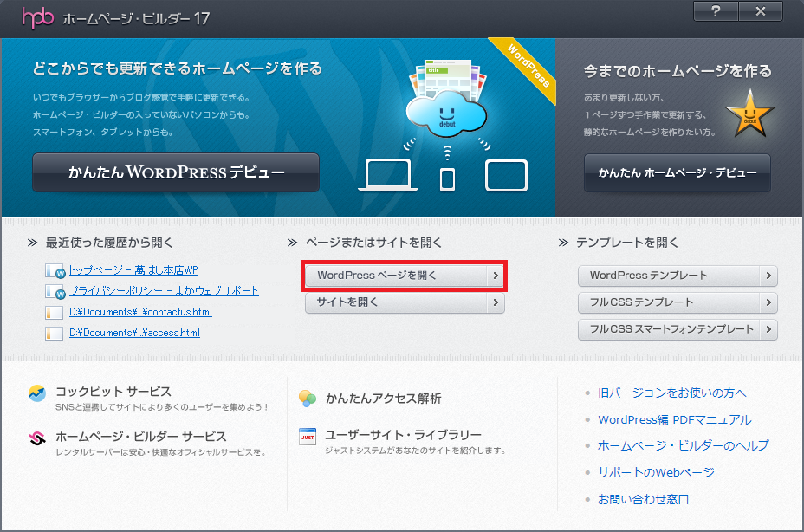Start かんたん WordPress デビュー

(x=176, y=172)
